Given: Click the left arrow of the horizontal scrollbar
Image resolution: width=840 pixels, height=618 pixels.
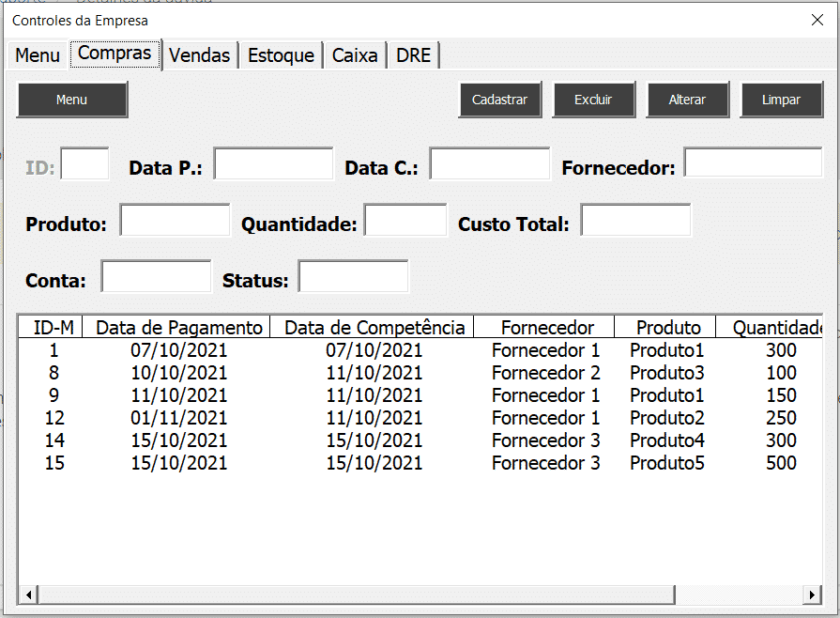Looking at the screenshot, I should [28, 595].
